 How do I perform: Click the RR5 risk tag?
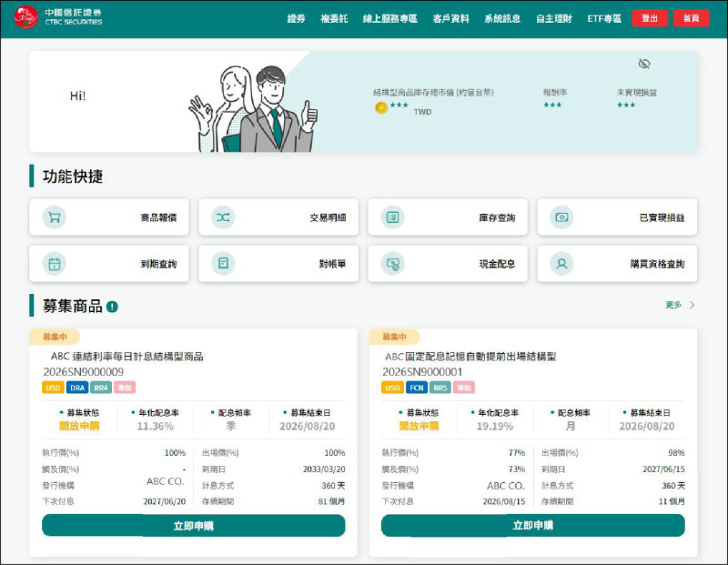[x=440, y=388]
